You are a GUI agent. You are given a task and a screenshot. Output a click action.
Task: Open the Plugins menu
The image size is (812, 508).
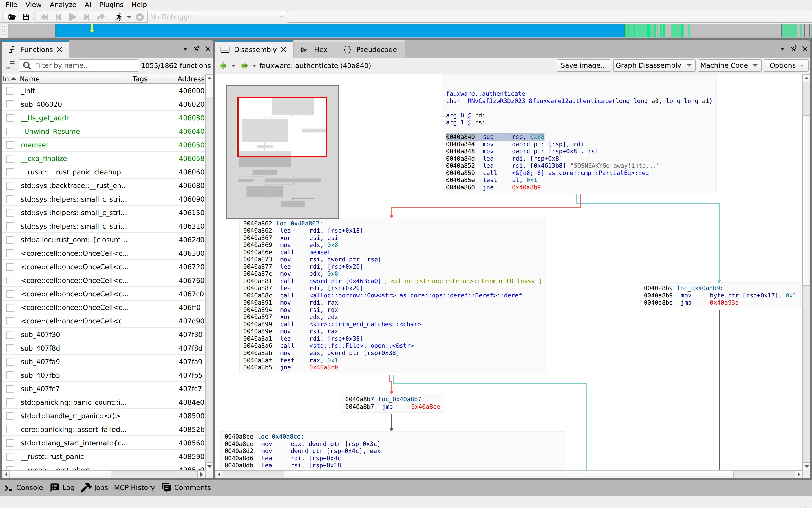coord(111,5)
